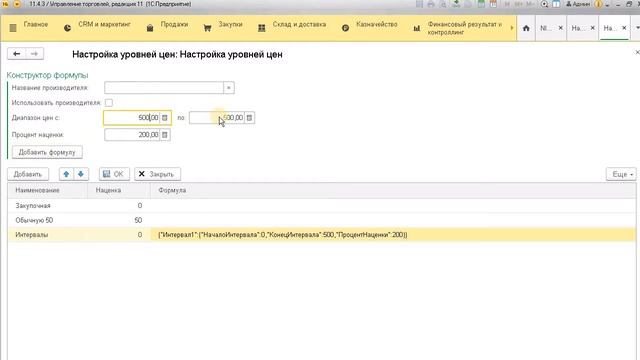Open the calculator icon in title bar
This screenshot has height=360, width=640.
tap(481, 4)
